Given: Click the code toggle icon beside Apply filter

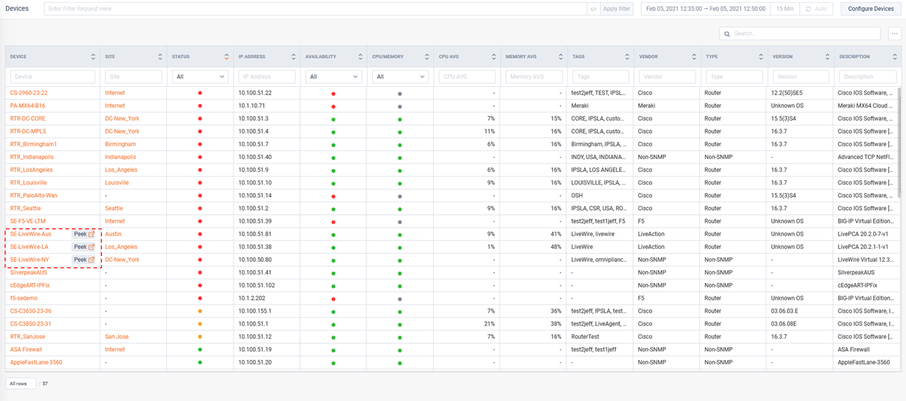Looking at the screenshot, I should tap(593, 9).
